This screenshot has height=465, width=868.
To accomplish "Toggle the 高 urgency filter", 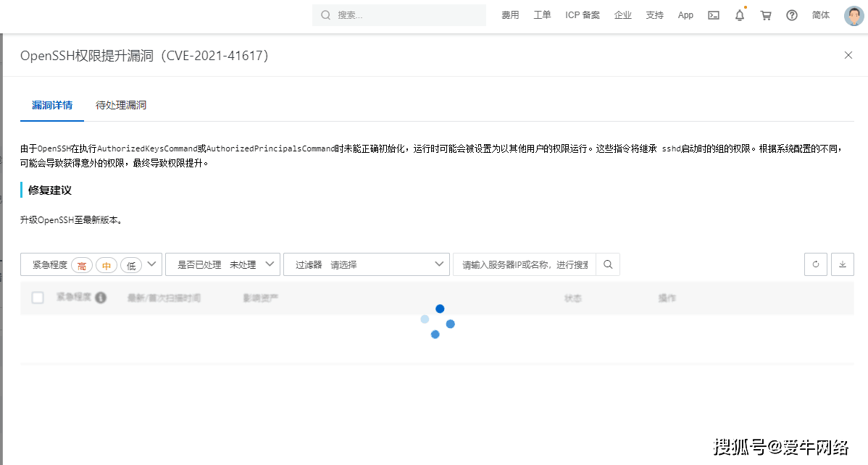I will (x=82, y=265).
